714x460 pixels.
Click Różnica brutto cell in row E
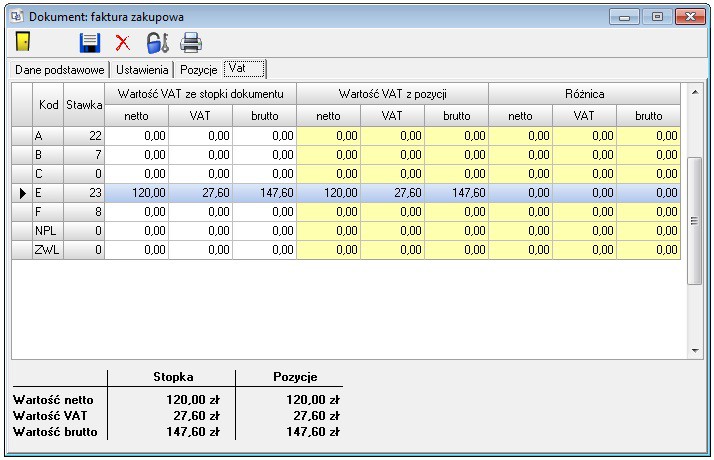coord(648,193)
